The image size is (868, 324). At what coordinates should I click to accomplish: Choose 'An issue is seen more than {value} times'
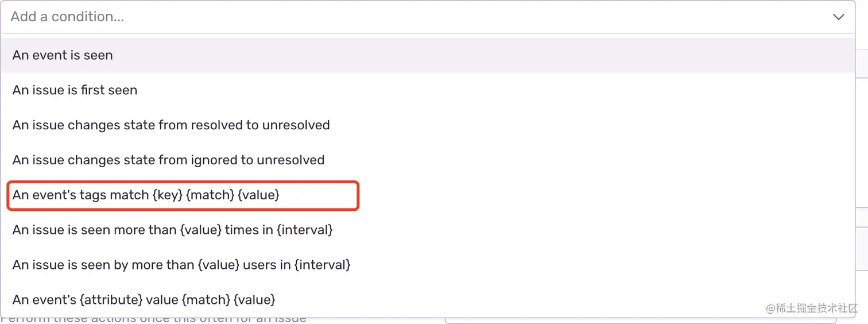[172, 230]
